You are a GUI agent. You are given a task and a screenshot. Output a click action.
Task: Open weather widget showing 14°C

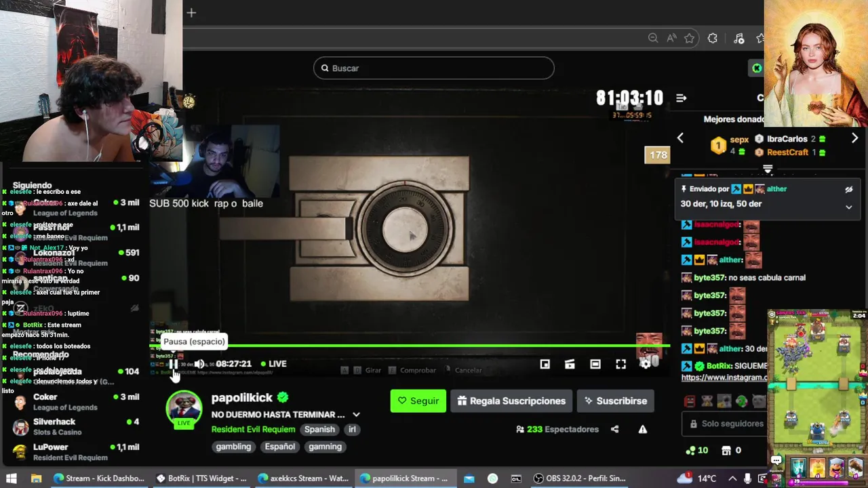(697, 478)
